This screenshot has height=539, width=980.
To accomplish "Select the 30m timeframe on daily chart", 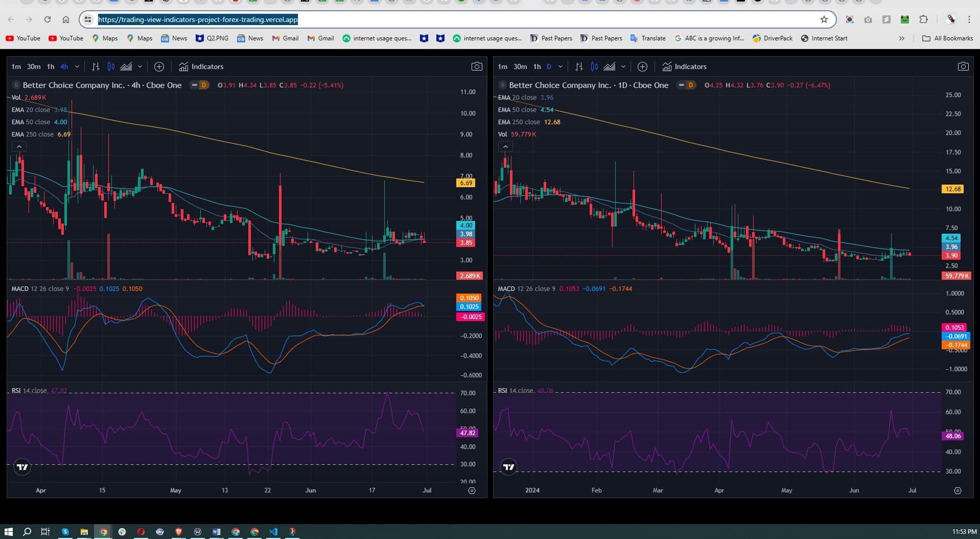I will coord(520,66).
